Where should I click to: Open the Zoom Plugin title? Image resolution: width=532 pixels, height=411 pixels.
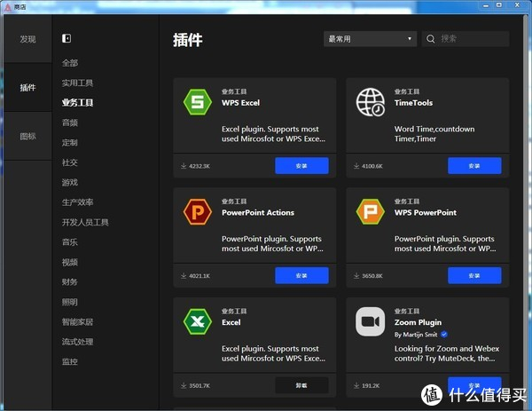click(x=418, y=322)
